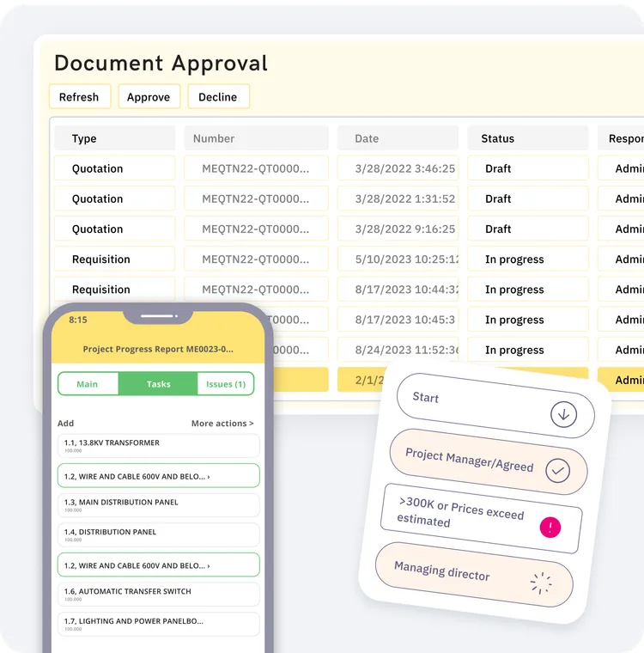Expand the More actions menu

[222, 423]
